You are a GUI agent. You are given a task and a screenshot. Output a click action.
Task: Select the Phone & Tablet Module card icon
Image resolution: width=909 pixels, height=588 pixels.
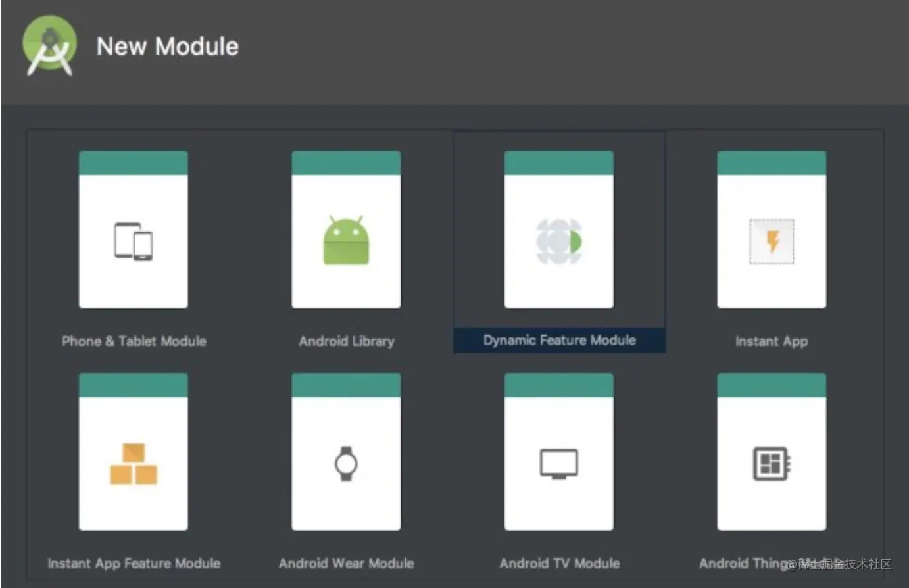pyautogui.click(x=134, y=241)
